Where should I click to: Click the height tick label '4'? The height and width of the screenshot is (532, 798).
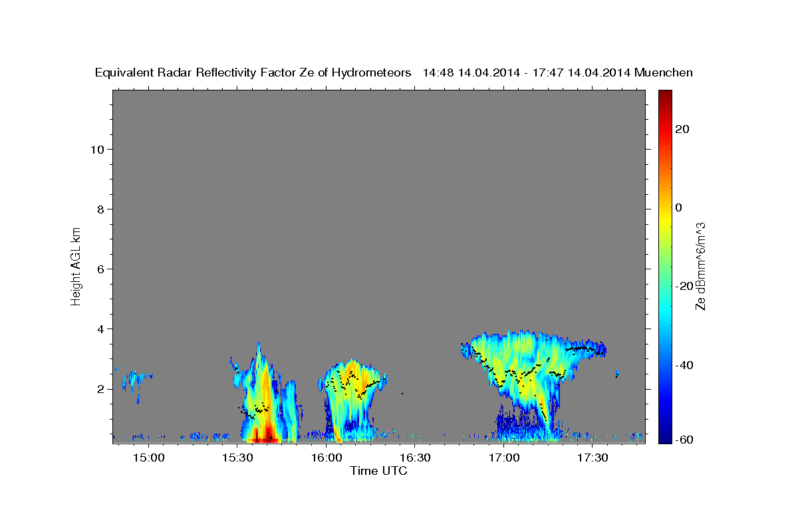(x=101, y=329)
